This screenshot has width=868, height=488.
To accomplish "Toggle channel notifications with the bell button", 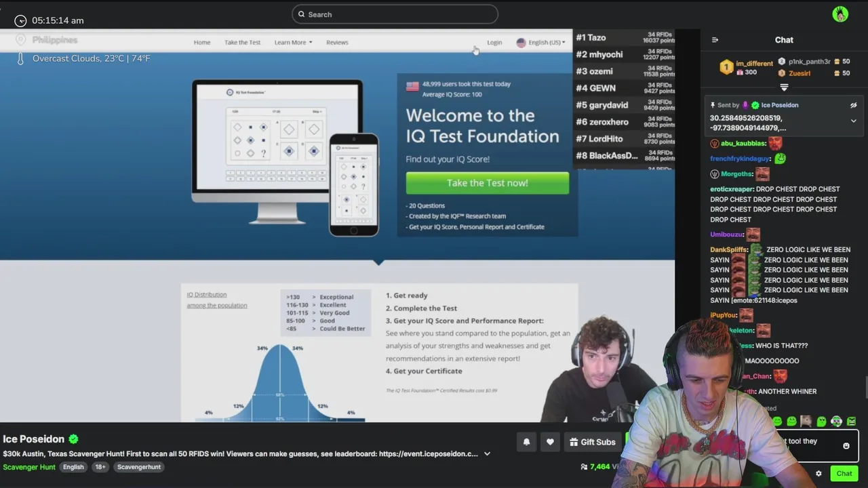I will [526, 442].
